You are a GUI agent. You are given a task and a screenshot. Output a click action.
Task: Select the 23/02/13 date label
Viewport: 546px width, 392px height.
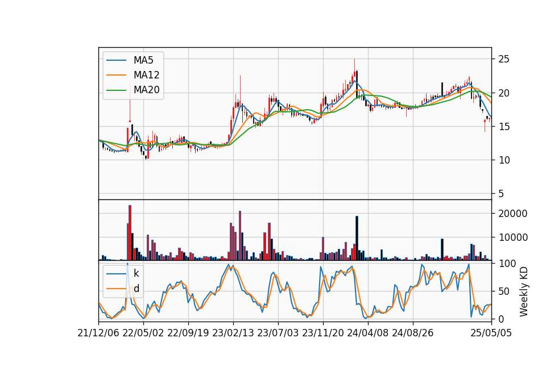(233, 333)
